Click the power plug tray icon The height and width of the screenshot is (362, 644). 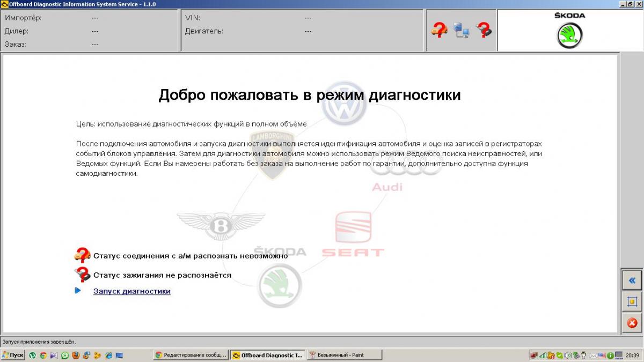[583, 356]
